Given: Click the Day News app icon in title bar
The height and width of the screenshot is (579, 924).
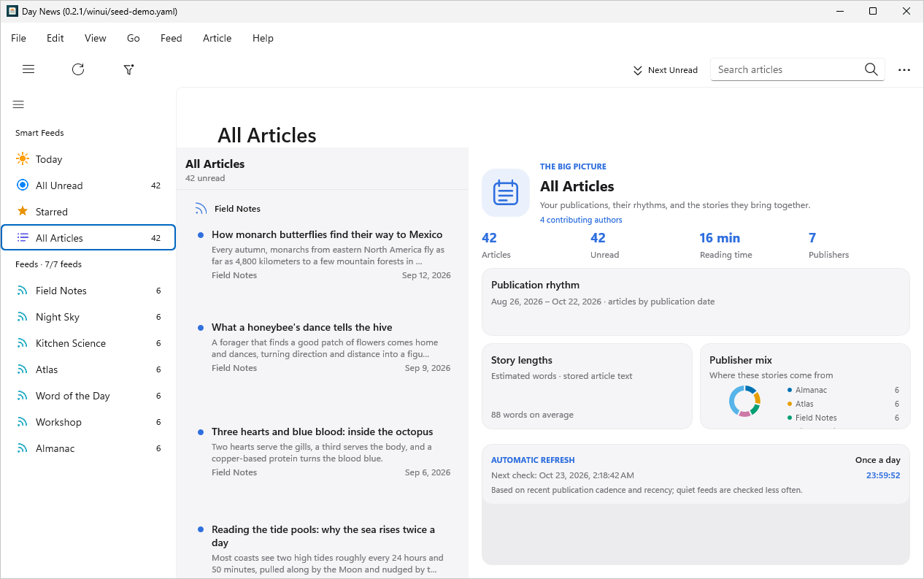Looking at the screenshot, I should (x=12, y=11).
